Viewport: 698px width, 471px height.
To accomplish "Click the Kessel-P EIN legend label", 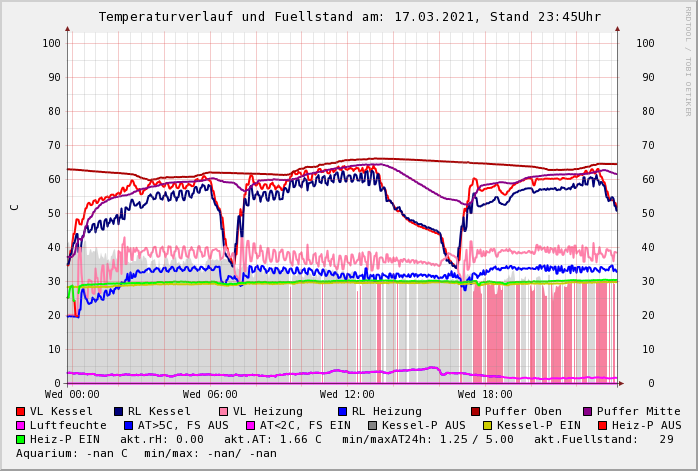I will pos(539,426).
